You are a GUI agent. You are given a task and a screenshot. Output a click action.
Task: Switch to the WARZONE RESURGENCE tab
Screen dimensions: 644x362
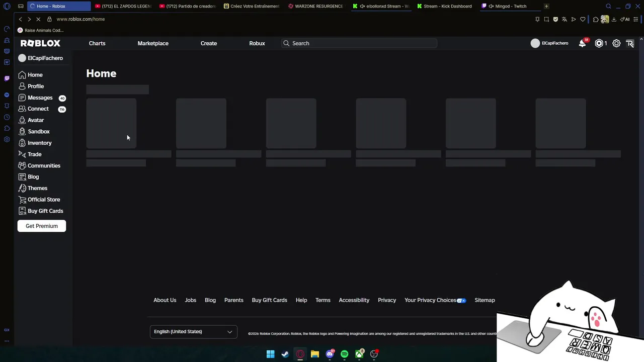click(x=316, y=6)
